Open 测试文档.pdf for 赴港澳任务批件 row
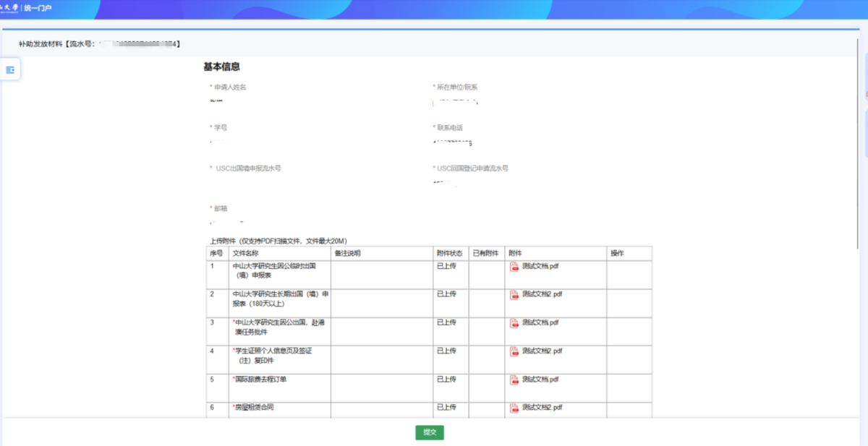The height and width of the screenshot is (446, 868). (540, 322)
